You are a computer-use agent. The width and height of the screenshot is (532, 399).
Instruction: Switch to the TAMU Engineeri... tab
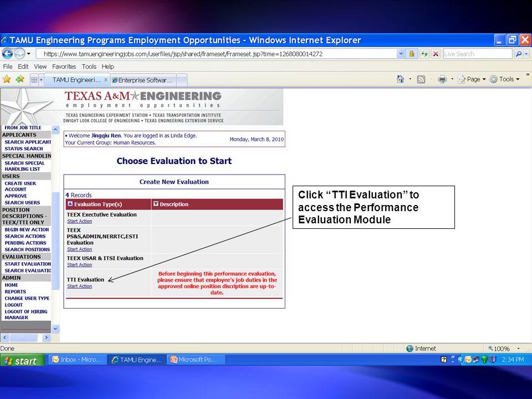(76, 80)
